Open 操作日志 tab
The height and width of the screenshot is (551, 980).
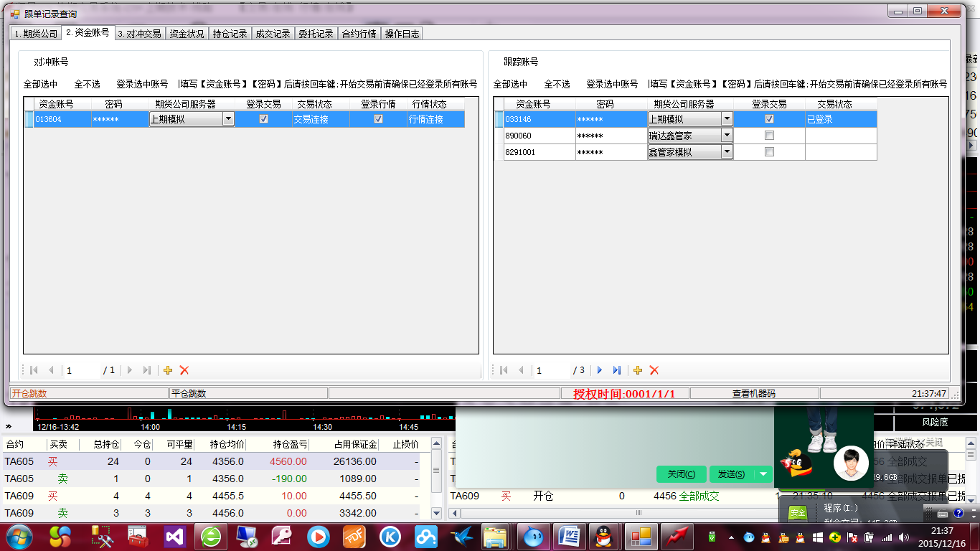tap(402, 34)
